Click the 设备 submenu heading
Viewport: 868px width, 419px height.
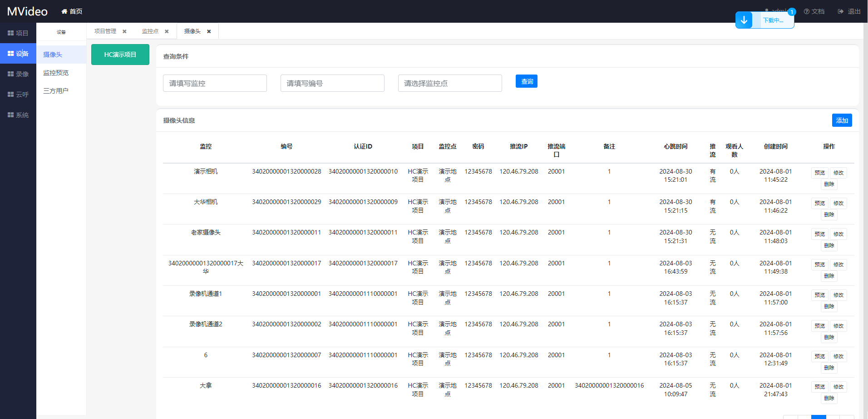click(61, 32)
